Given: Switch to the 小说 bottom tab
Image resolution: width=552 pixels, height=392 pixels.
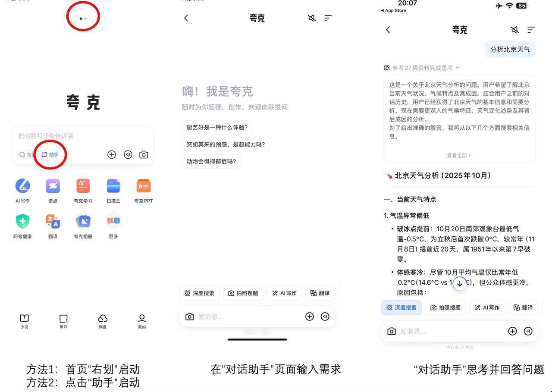Looking at the screenshot, I should (24, 321).
